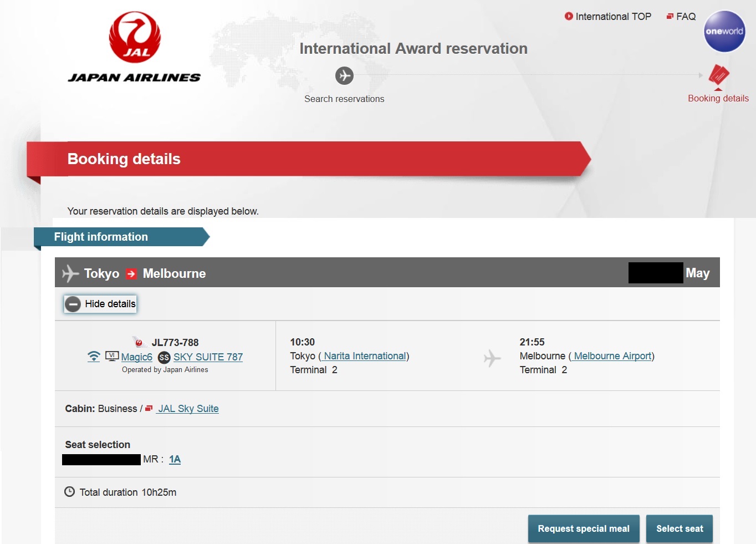
Task: Open the Melbourne Airport link
Action: 612,356
